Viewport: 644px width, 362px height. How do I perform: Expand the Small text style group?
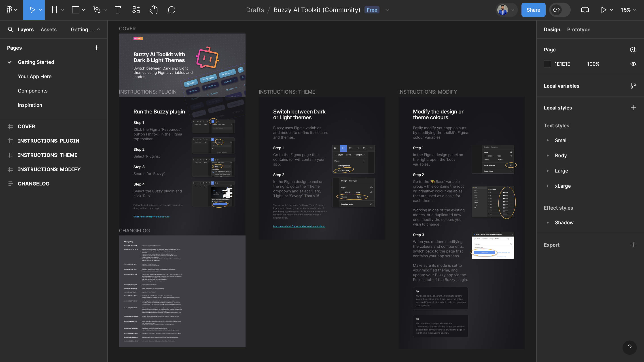[547, 140]
